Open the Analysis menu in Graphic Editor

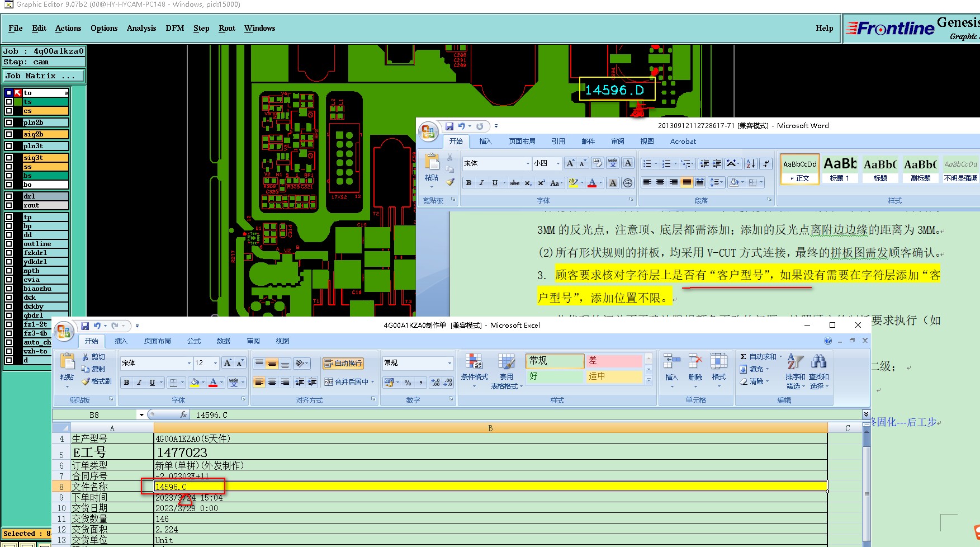[x=141, y=28]
